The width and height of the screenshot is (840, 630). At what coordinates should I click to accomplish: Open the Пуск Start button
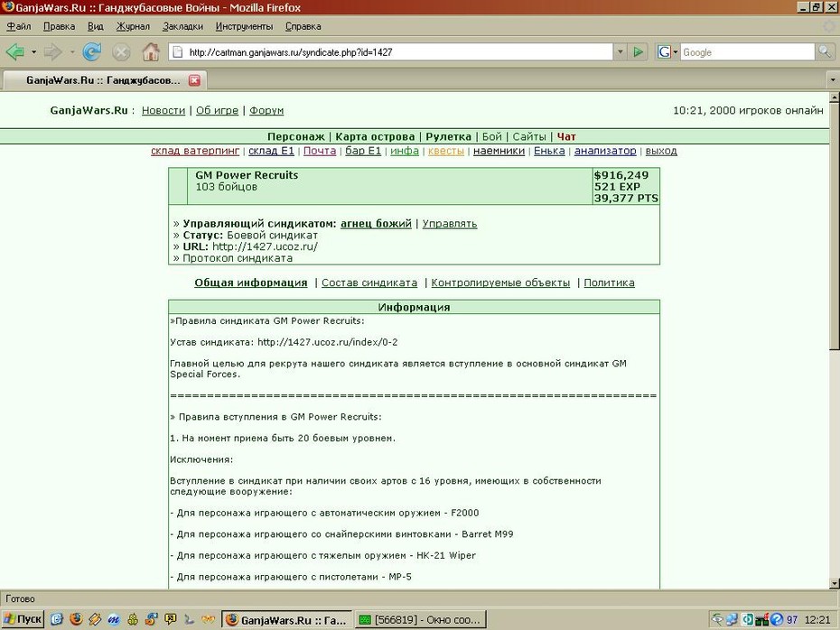(23, 619)
